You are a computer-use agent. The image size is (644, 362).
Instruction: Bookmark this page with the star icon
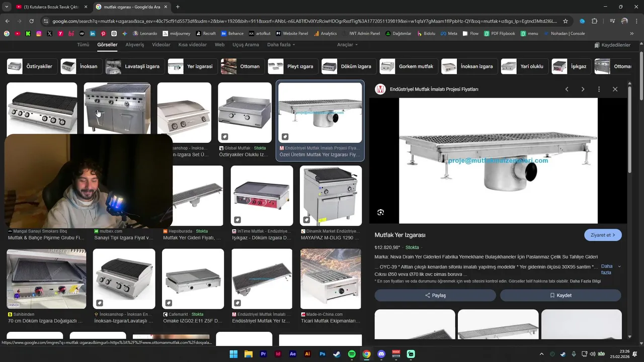[x=566, y=21]
